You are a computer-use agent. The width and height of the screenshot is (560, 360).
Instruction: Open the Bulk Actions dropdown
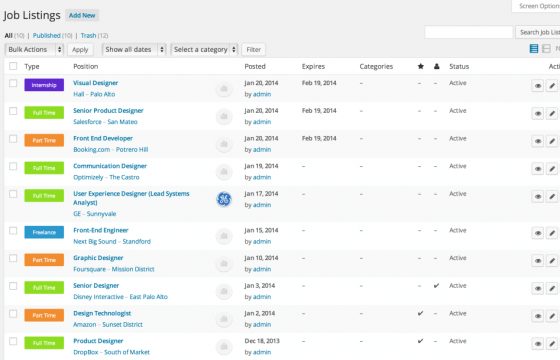[x=34, y=49]
